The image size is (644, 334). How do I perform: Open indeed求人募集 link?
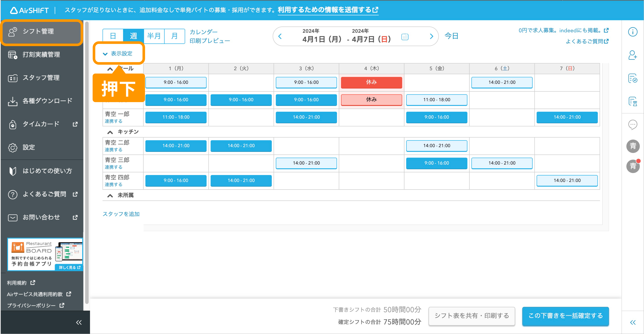tap(564, 30)
